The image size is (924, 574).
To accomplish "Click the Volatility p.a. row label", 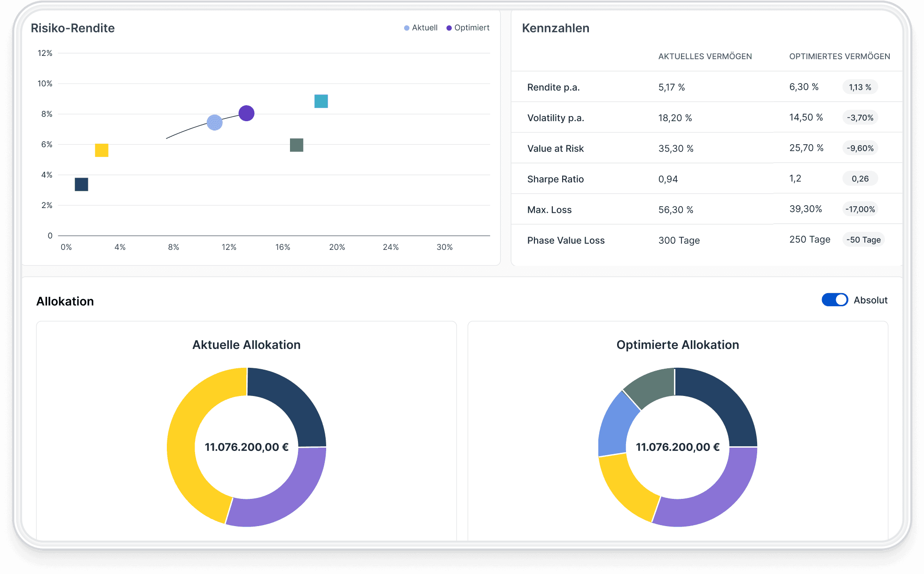I will [556, 118].
